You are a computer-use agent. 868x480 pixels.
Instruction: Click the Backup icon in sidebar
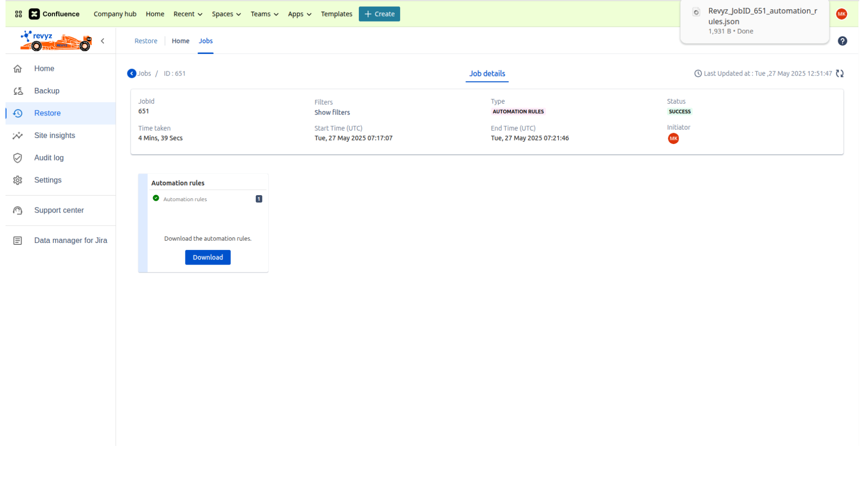pos(18,91)
